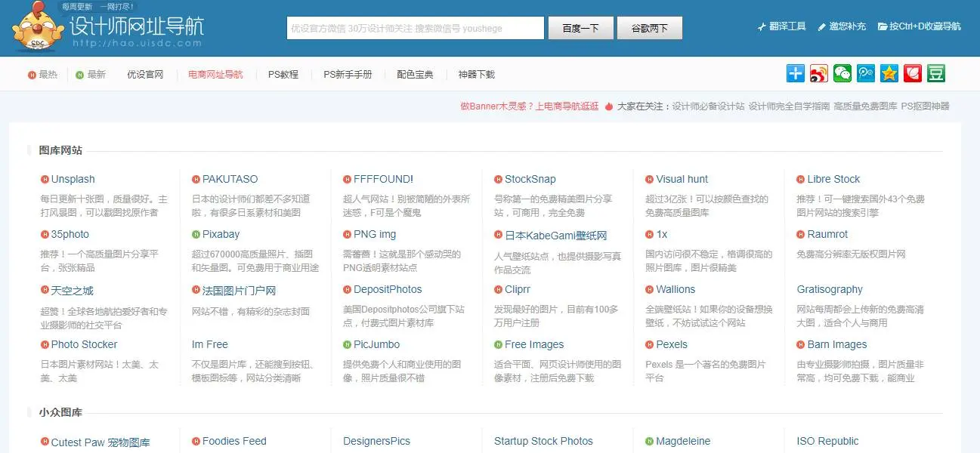Screen dimensions: 980x453
Task: Click the flame icon before 大家在关注
Action: pos(608,106)
